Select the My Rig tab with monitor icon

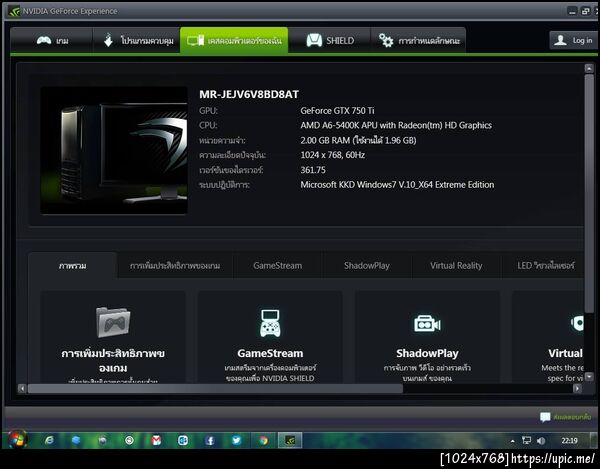234,41
